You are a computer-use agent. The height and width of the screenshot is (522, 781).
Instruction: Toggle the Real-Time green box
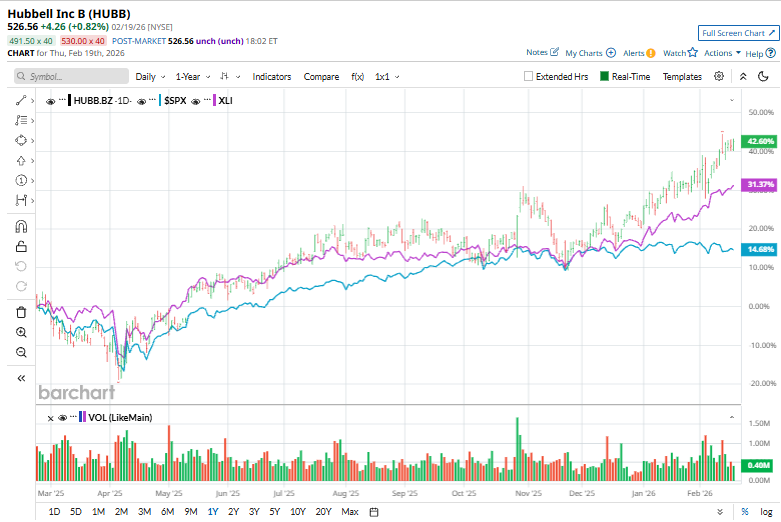[604, 76]
